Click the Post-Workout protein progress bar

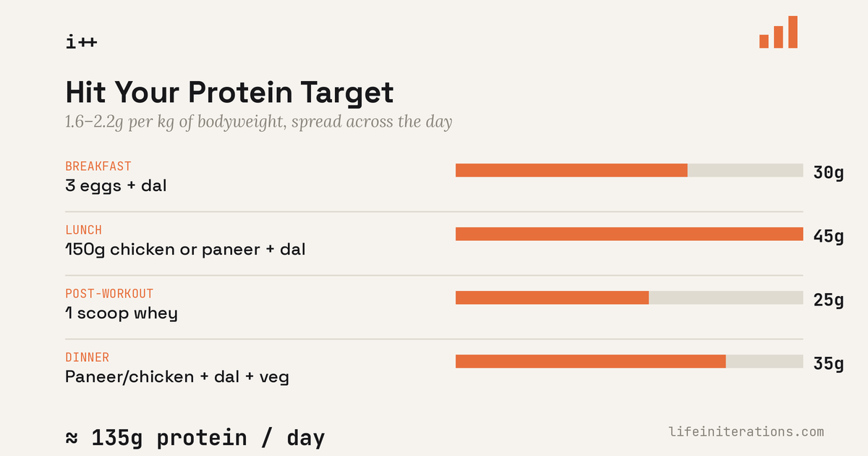[629, 297]
